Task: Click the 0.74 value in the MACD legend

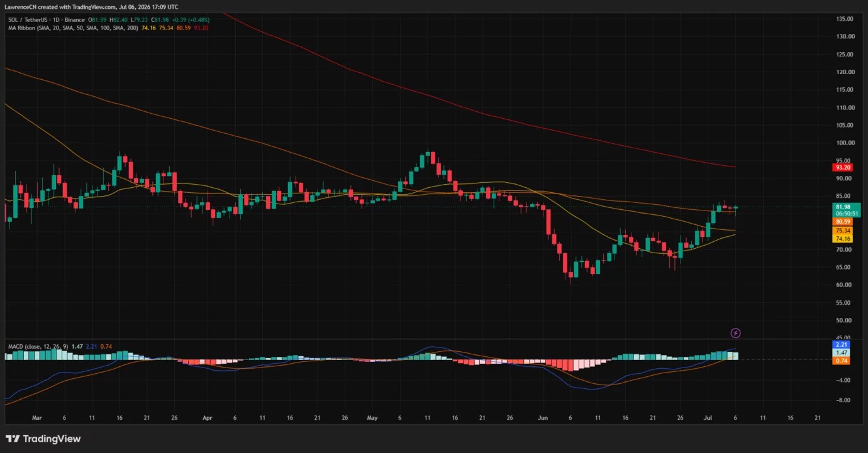Action: coord(106,347)
